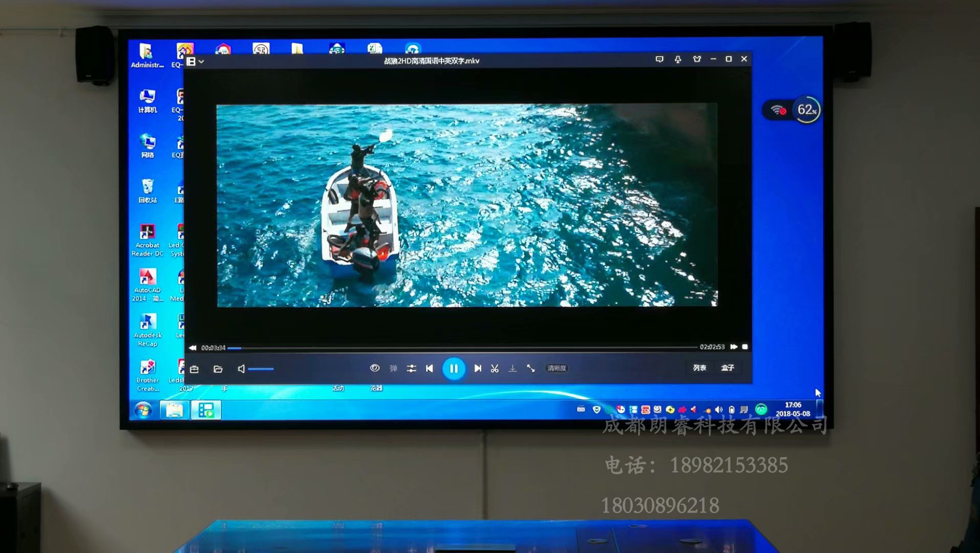Click the fullscreen expand arrows icon
Image resolution: width=980 pixels, height=553 pixels.
click(531, 369)
